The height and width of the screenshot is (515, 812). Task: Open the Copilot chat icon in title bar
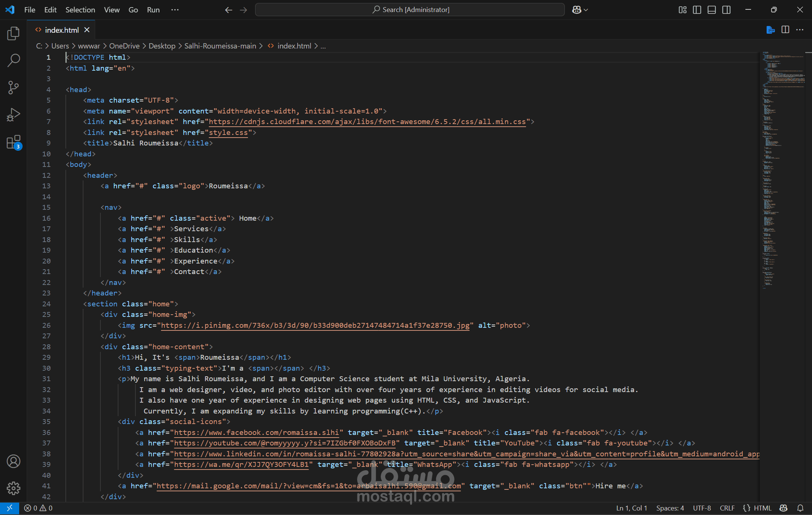point(576,10)
